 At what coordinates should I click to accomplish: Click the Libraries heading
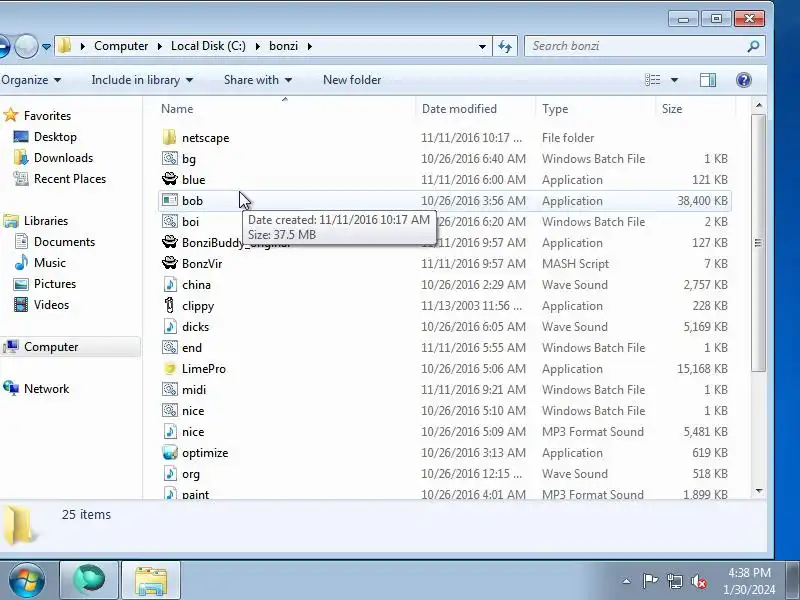(x=46, y=221)
